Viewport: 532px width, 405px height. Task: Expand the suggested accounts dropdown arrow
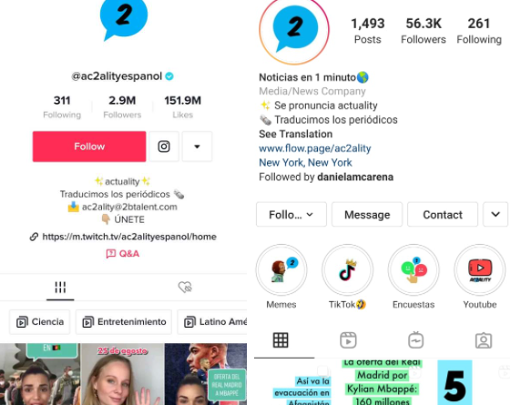(197, 147)
